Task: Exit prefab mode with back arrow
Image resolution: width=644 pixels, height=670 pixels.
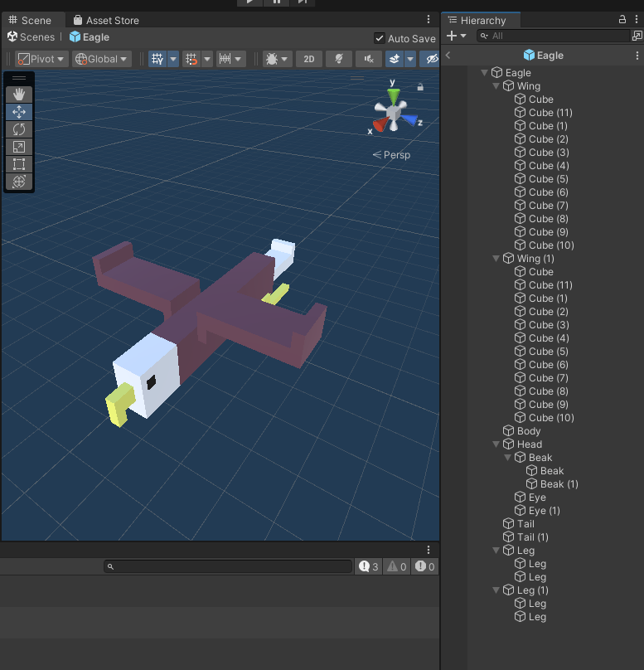Action: coord(448,55)
